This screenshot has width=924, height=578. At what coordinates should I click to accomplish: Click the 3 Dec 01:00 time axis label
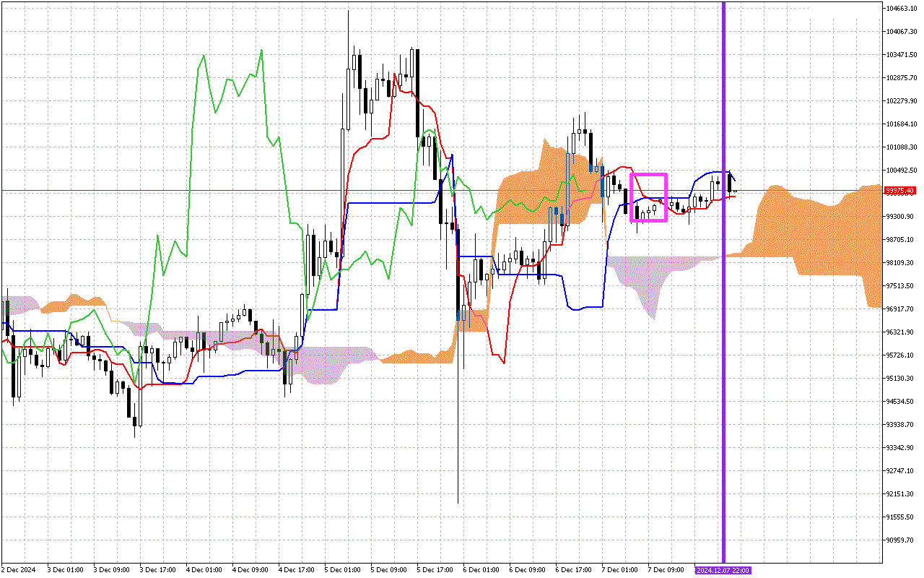[66, 570]
